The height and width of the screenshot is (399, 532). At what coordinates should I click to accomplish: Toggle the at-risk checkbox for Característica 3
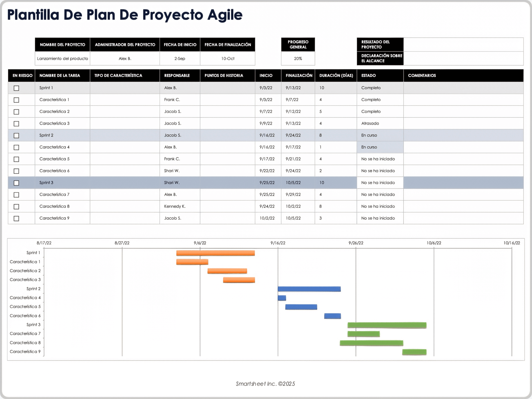16,124
